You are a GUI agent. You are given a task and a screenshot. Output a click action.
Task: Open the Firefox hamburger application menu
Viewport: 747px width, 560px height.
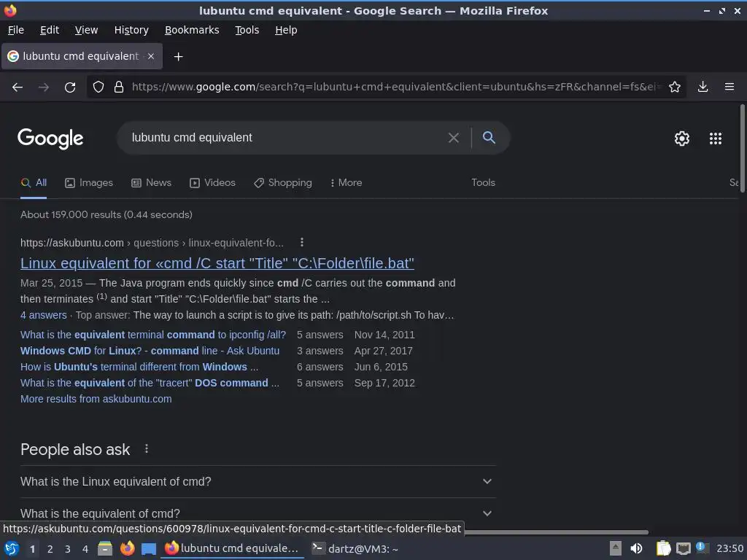point(729,87)
